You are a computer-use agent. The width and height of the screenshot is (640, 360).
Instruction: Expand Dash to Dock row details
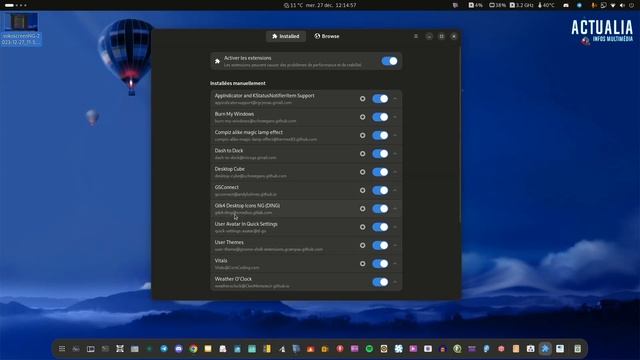pos(395,154)
